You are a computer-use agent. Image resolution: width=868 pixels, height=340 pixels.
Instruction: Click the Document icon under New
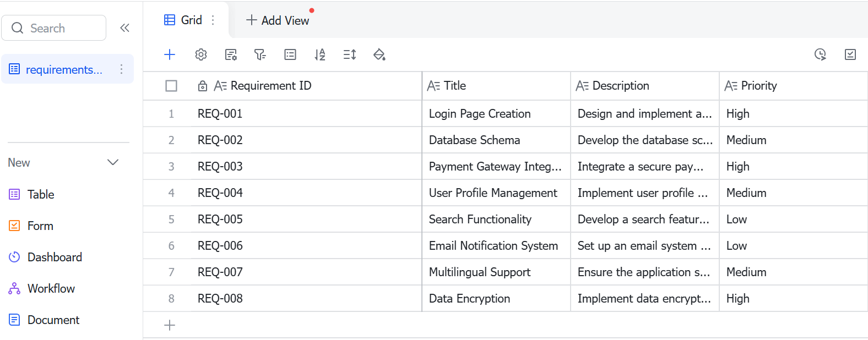point(14,320)
